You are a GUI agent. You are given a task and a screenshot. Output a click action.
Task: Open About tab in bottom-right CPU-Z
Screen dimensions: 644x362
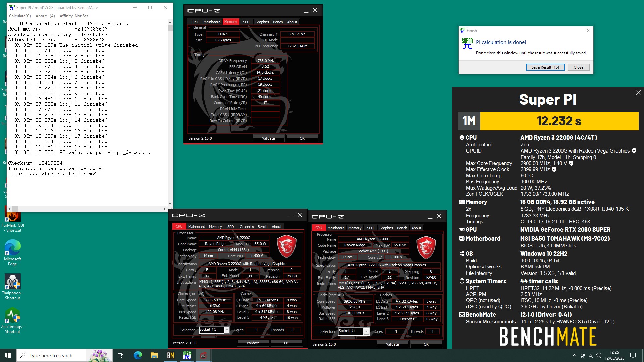click(416, 228)
